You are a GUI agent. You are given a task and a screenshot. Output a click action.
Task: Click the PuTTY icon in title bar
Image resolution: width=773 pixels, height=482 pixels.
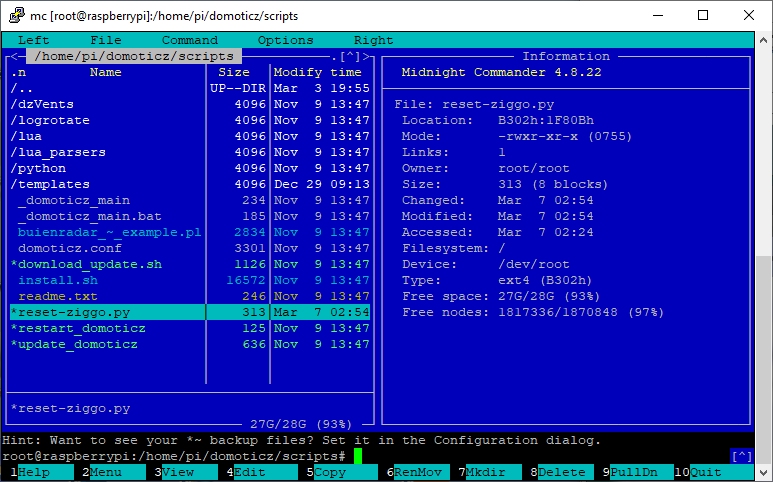tap(16, 15)
